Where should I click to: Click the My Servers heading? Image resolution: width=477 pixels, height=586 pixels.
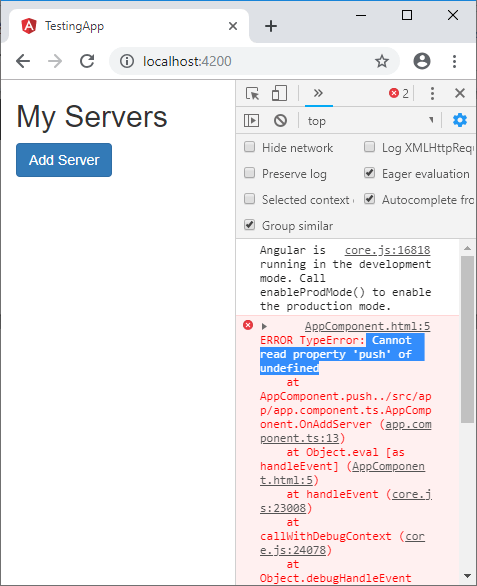(92, 117)
